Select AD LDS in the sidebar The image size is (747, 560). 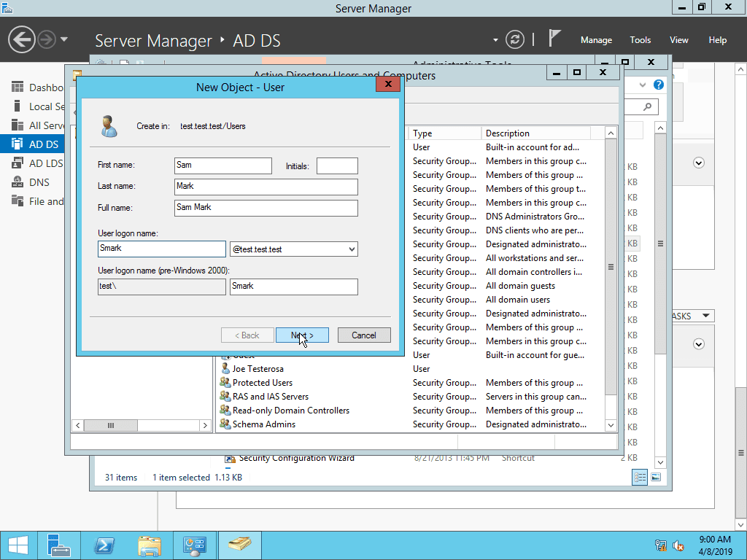[x=32, y=163]
